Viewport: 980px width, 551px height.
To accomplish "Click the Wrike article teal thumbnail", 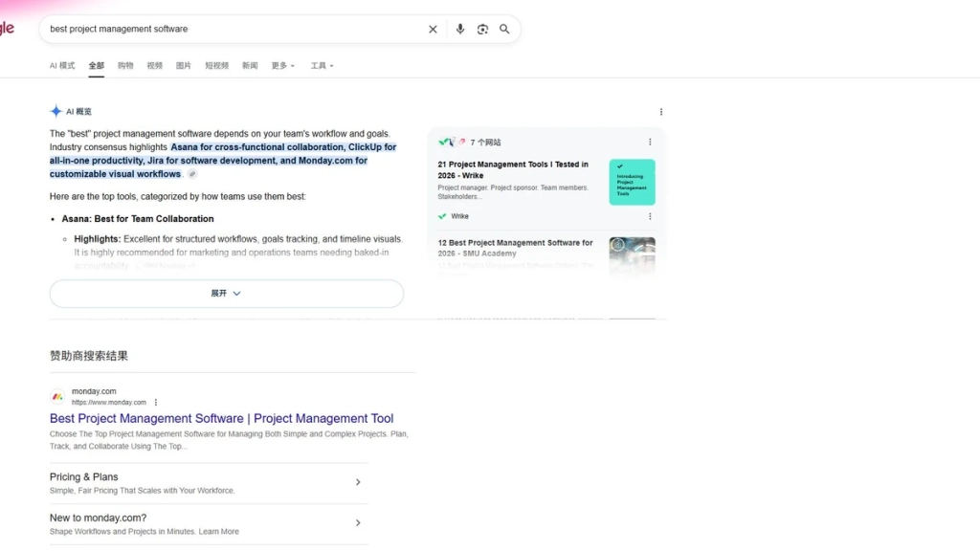I will [632, 182].
